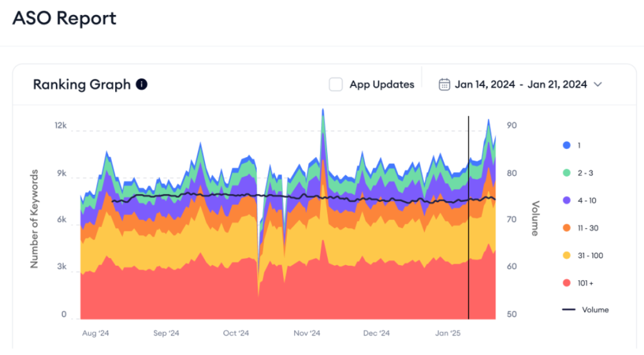Click the Ranking Graph info icon
Screen dimensions: 644x355
pos(142,84)
